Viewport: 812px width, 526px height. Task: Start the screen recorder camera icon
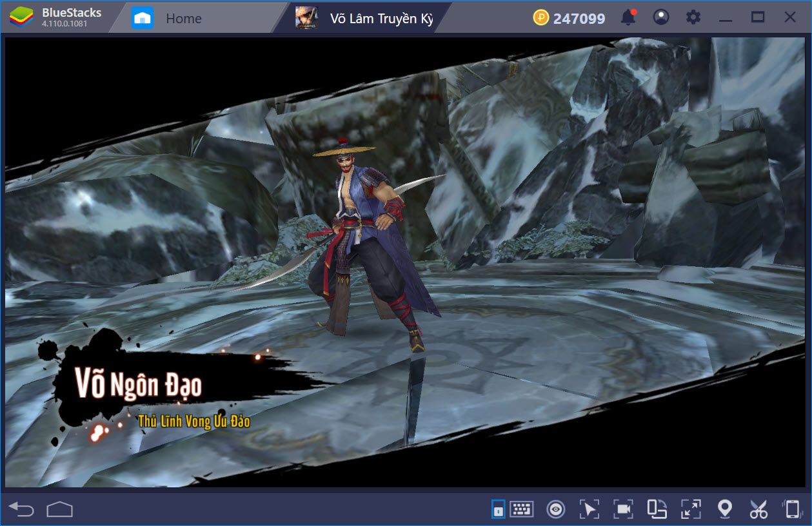[x=623, y=509]
